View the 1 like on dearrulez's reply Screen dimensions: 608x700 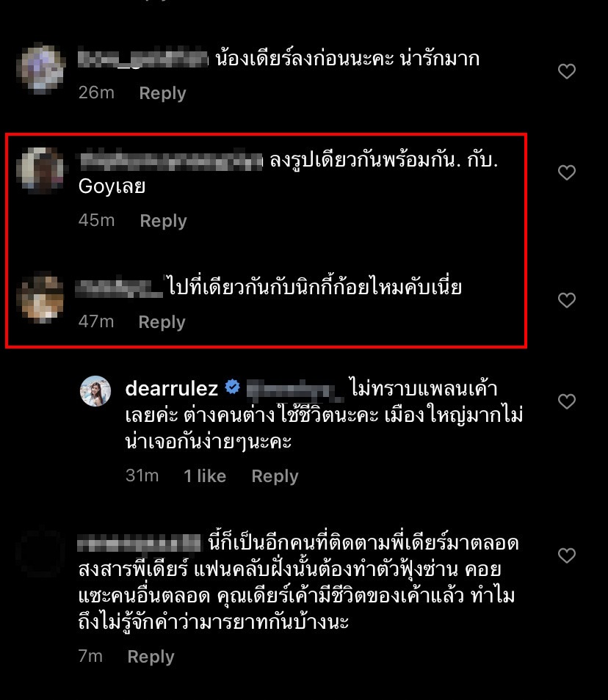pos(205,476)
